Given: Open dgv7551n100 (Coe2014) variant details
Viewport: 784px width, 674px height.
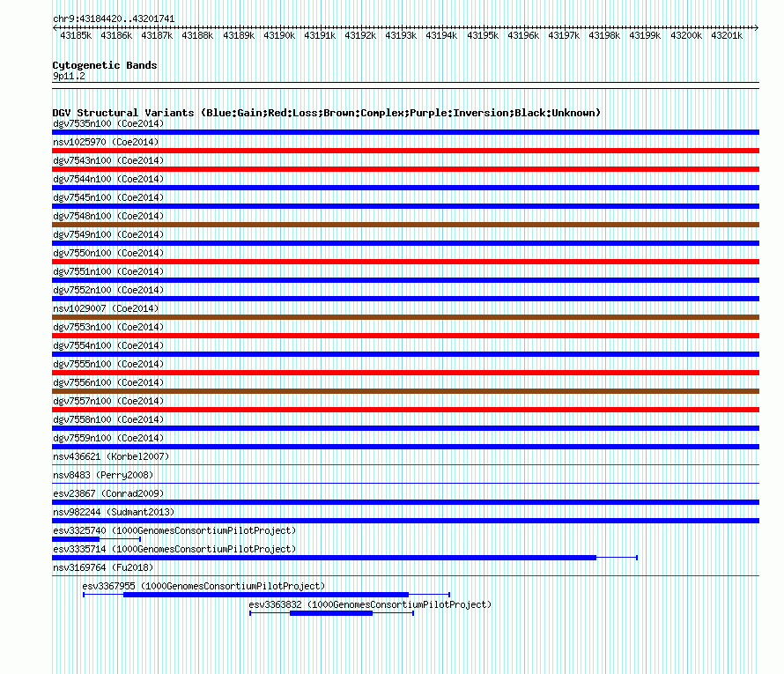Looking at the screenshot, I should (108, 271).
